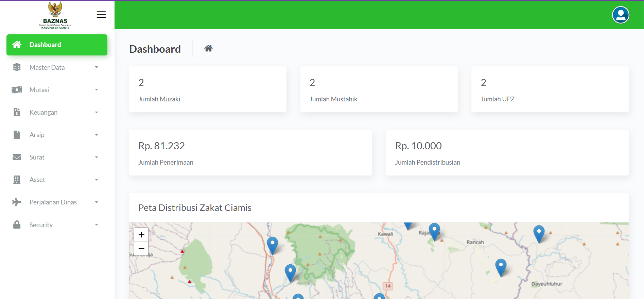Viewport: 644px width, 299px height.
Task: Click the route 14 shield on map
Action: 388,286
